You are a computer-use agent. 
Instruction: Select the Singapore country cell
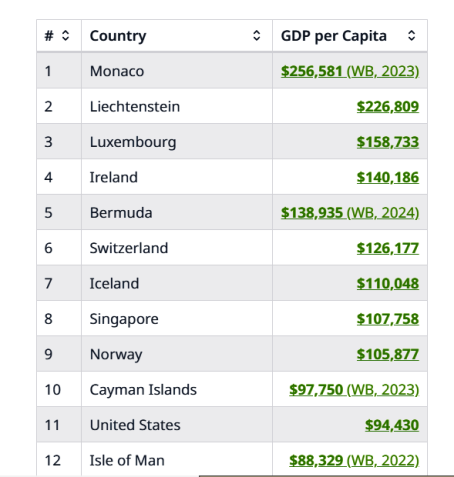pyautogui.click(x=177, y=318)
